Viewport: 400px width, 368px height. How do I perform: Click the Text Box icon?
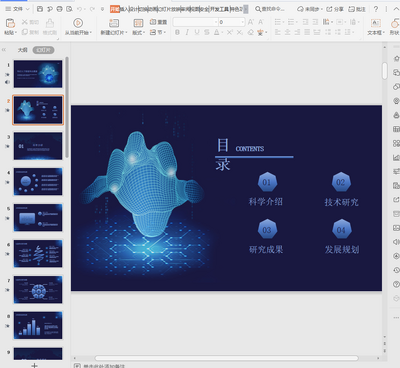point(376,23)
